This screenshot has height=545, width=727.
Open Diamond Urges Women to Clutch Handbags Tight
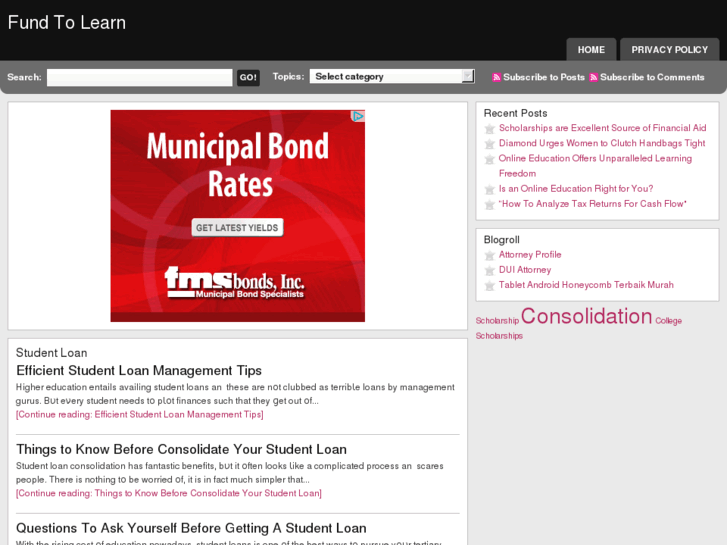pyautogui.click(x=602, y=143)
